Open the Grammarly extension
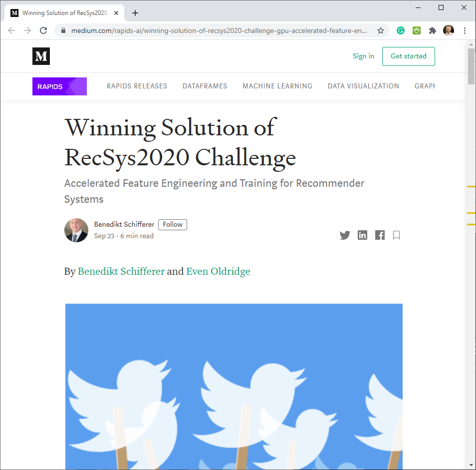The height and width of the screenshot is (470, 476). (401, 30)
